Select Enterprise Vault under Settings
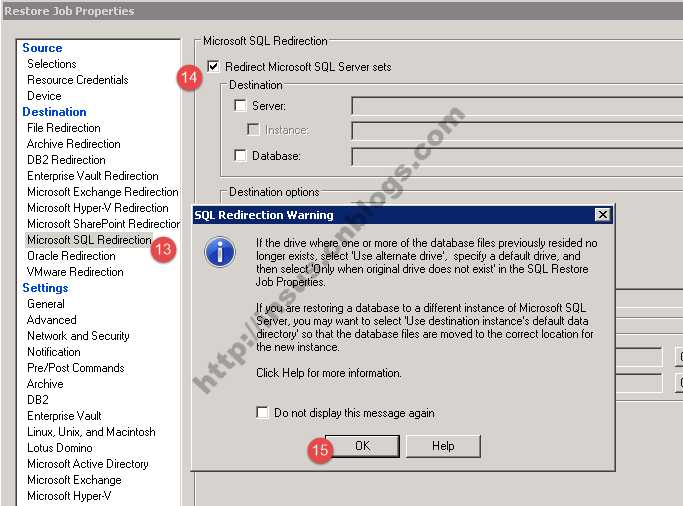 click(64, 416)
